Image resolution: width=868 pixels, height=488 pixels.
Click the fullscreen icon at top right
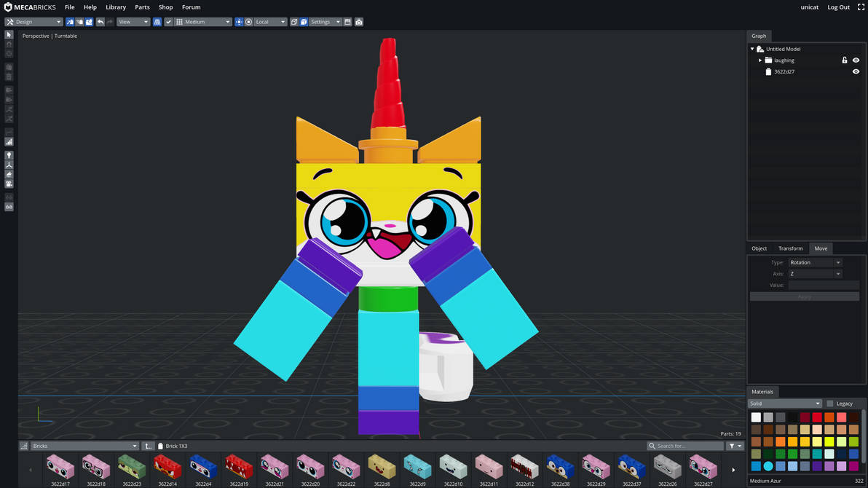[861, 7]
